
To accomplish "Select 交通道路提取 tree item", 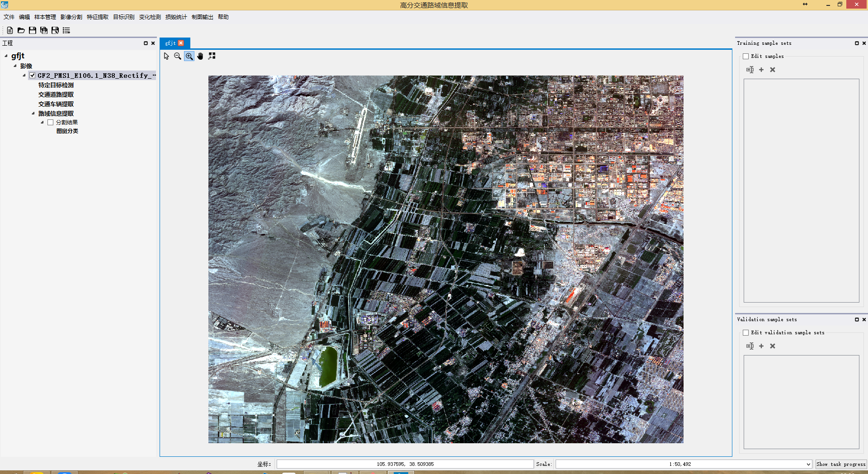I will tap(56, 95).
